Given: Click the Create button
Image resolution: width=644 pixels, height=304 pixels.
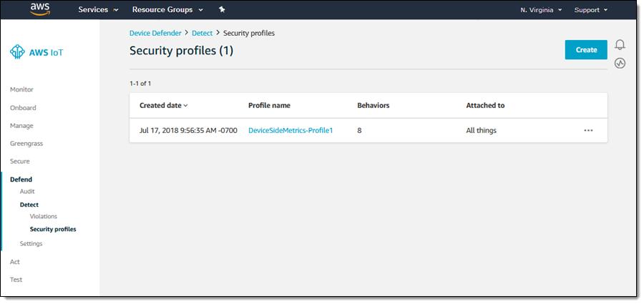Looking at the screenshot, I should tap(586, 50).
